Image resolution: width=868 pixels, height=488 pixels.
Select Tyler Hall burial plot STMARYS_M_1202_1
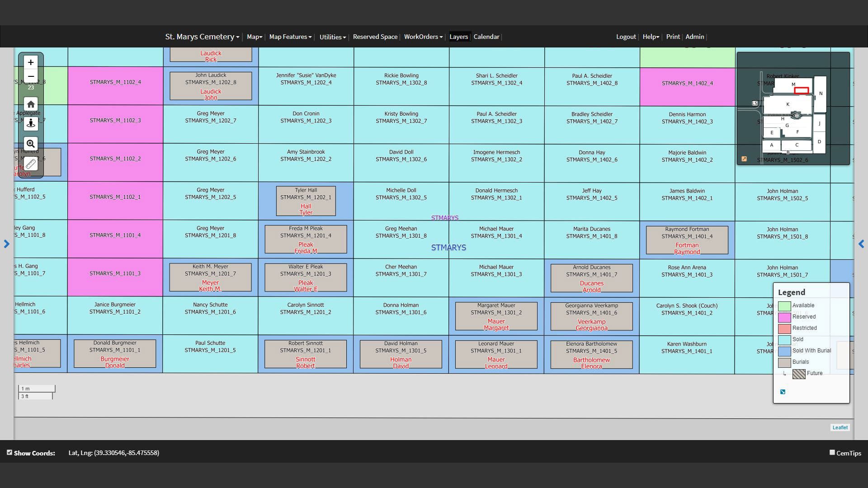point(306,201)
